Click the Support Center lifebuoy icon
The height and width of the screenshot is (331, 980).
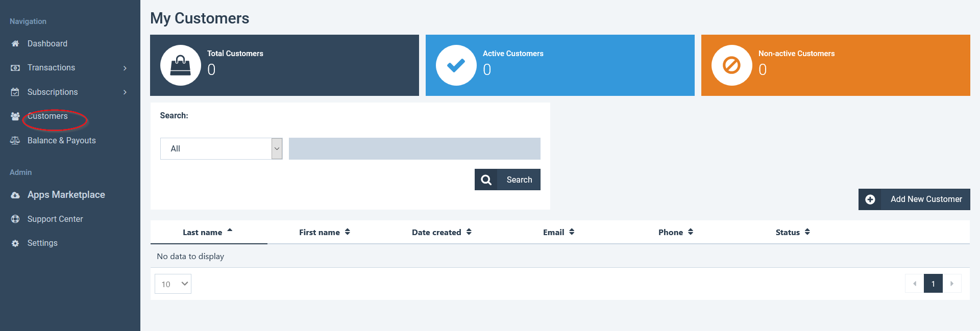click(x=15, y=219)
